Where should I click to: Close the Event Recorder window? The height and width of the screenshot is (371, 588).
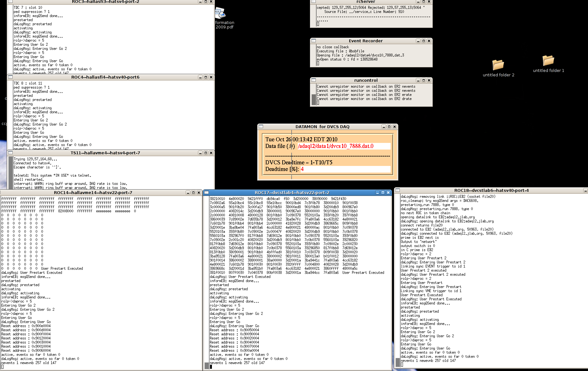tap(429, 41)
